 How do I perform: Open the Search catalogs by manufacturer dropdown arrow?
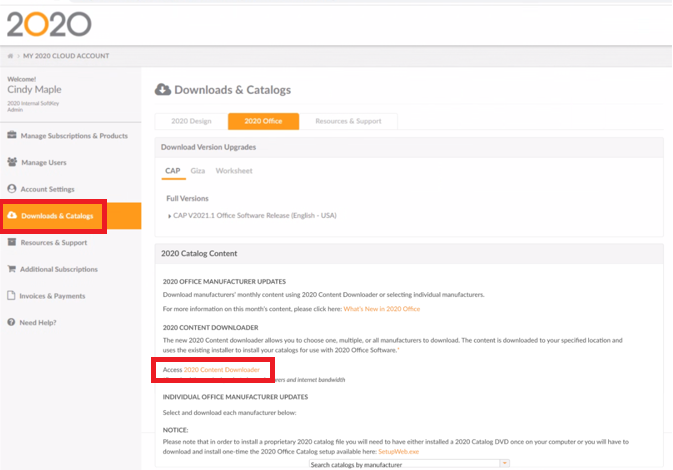click(505, 464)
